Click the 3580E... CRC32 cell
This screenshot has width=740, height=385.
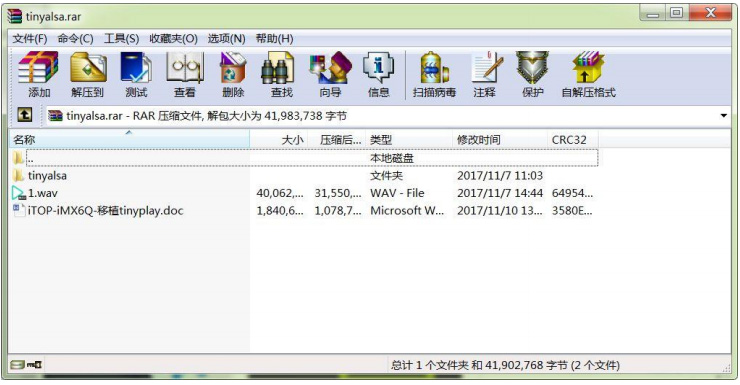[572, 210]
